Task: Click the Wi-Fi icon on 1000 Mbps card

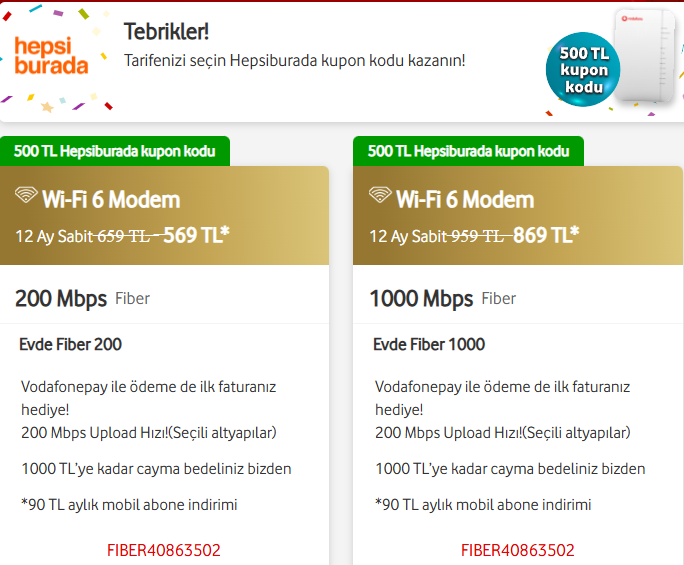Action: click(x=380, y=197)
